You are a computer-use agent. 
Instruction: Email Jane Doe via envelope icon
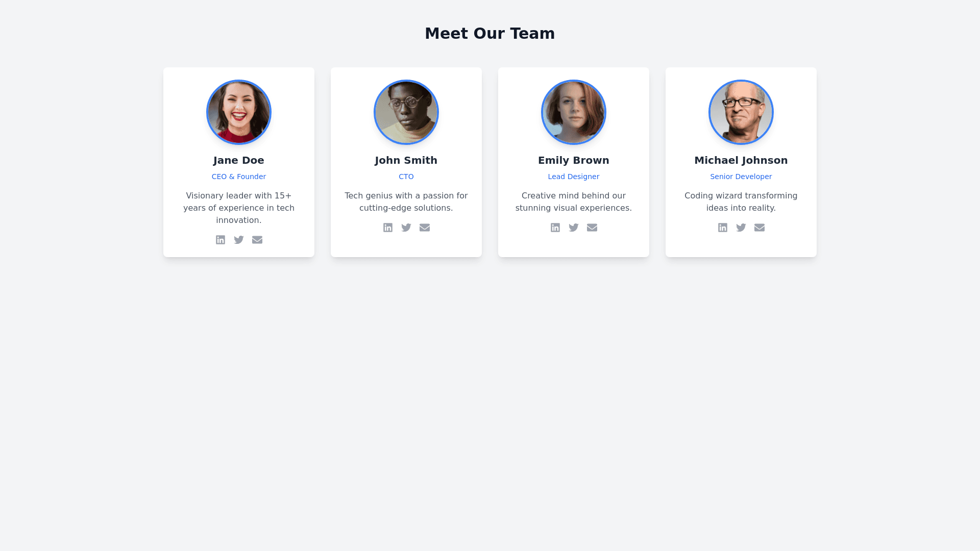click(x=257, y=240)
